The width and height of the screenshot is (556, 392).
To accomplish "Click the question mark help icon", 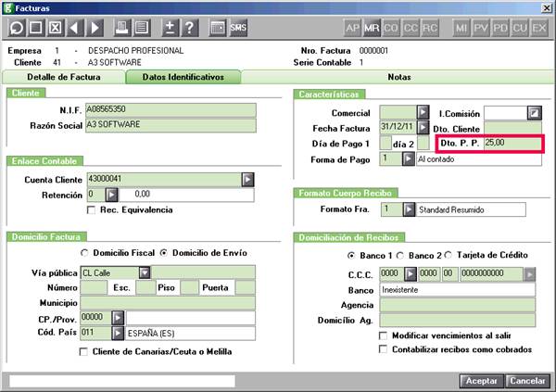I will pyautogui.click(x=190, y=27).
